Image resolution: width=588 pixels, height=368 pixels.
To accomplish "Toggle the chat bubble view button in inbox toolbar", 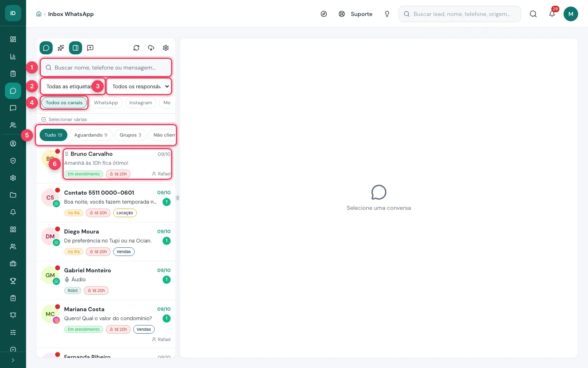I will tap(46, 48).
